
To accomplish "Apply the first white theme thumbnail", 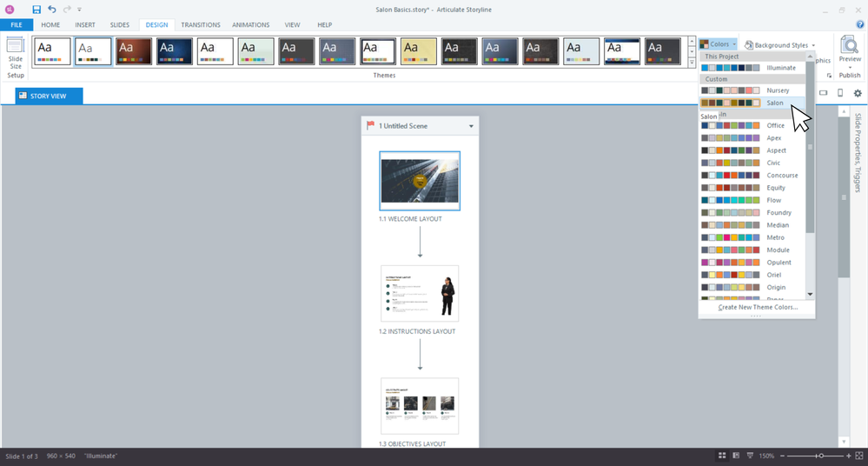I will coord(53,51).
